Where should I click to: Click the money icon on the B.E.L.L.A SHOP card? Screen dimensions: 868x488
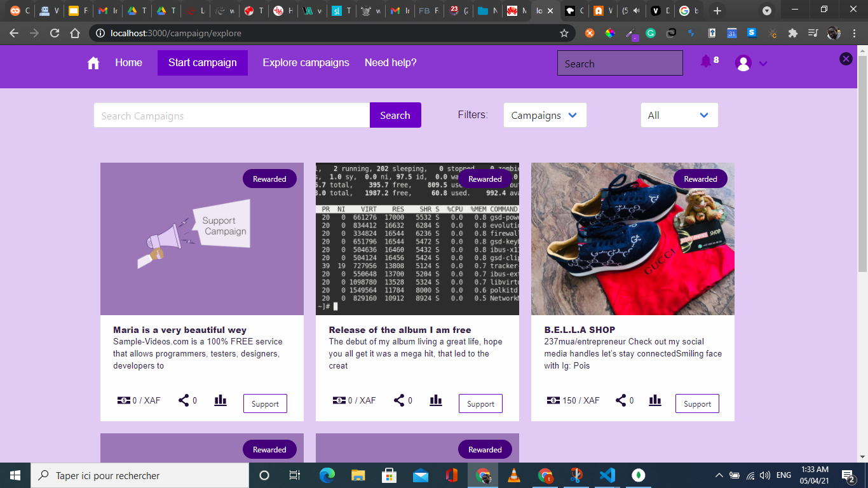point(553,400)
